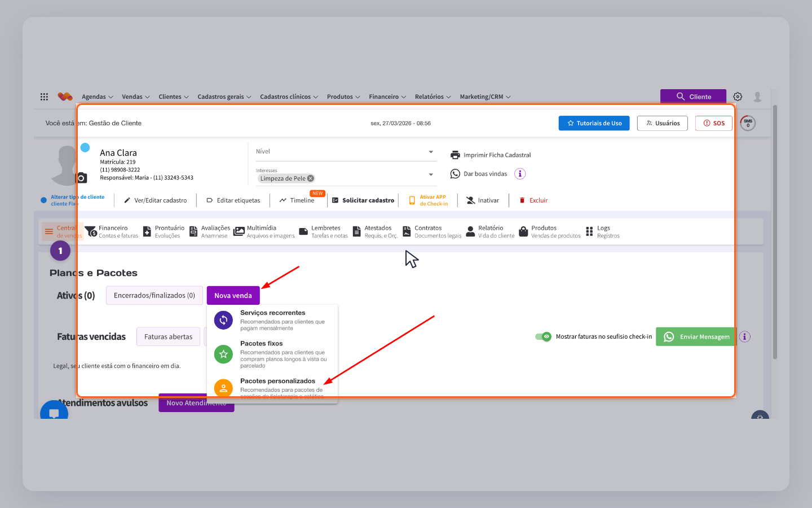
Task: Select Serviços recorrentes sync icon option
Action: pyautogui.click(x=223, y=320)
